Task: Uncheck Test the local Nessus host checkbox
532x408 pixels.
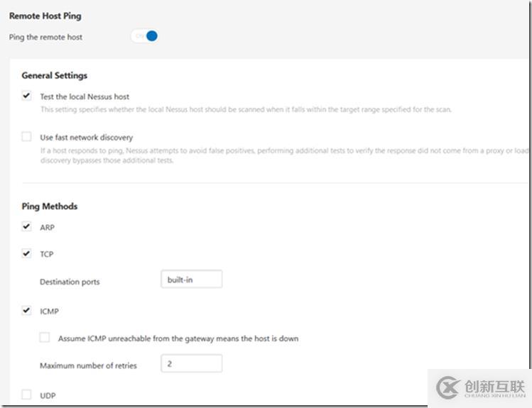Action: (26, 96)
